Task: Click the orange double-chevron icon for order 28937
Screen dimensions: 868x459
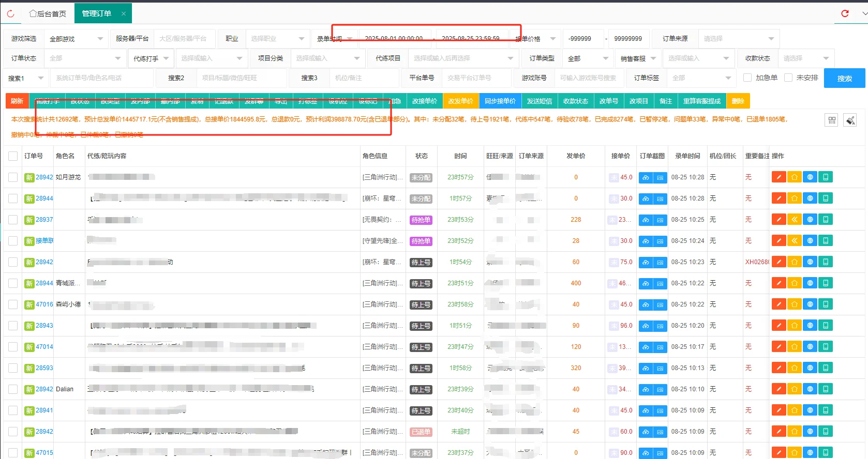Action: (x=795, y=220)
